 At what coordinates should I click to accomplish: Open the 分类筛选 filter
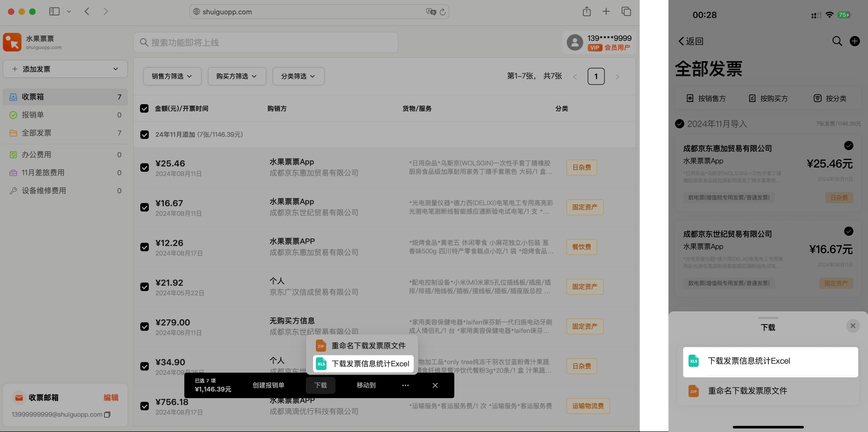(299, 76)
